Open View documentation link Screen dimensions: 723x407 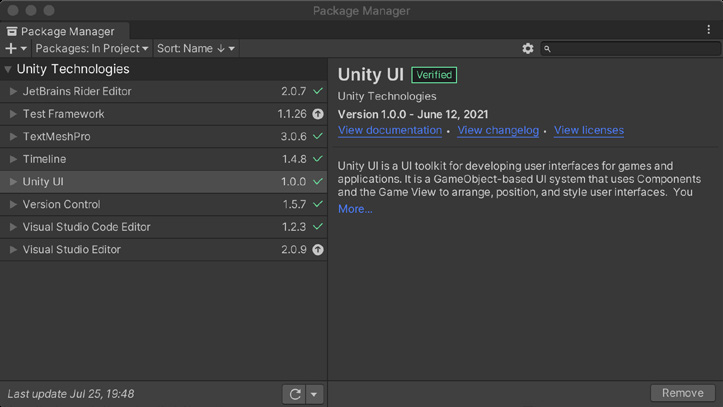(x=390, y=130)
